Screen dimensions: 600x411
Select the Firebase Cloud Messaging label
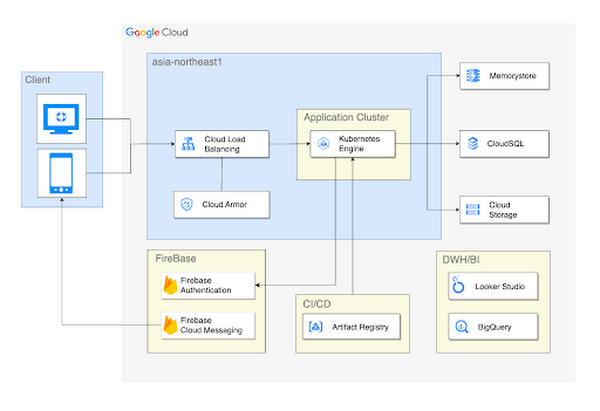(x=211, y=325)
